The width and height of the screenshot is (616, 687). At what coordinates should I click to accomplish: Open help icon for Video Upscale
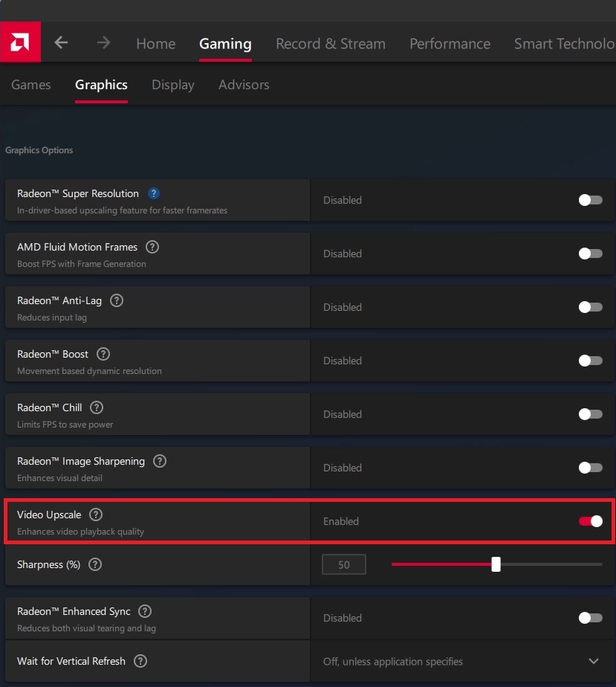pos(96,515)
